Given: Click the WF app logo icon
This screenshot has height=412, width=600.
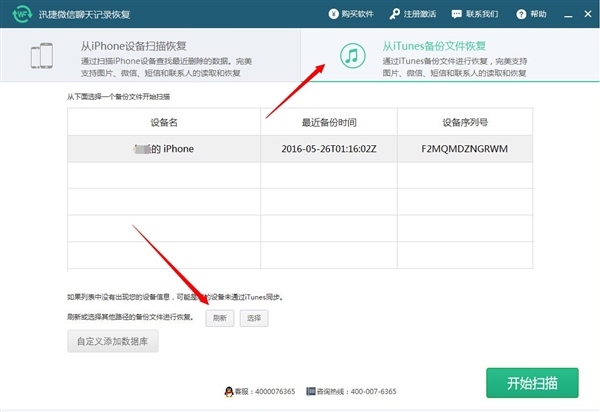Looking at the screenshot, I should (x=22, y=14).
